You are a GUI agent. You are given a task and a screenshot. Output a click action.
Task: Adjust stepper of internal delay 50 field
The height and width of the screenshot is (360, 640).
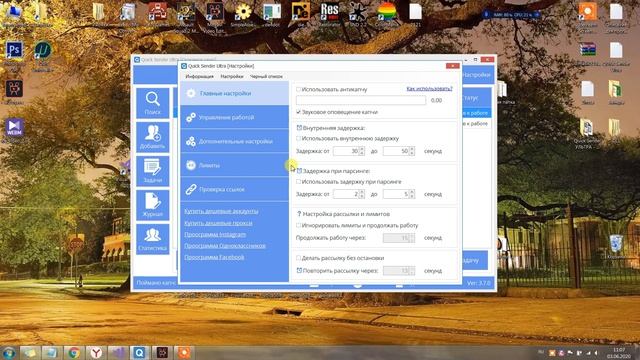[412, 151]
